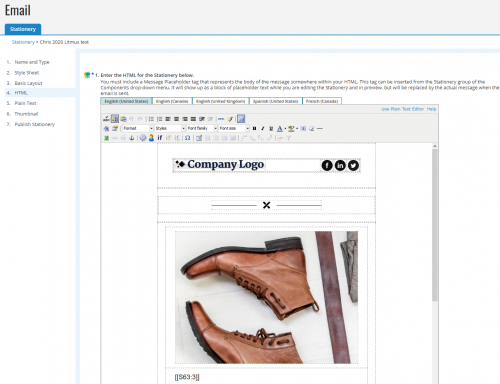Insert a numbered list
Screen dimensions: 500x384
point(151,119)
